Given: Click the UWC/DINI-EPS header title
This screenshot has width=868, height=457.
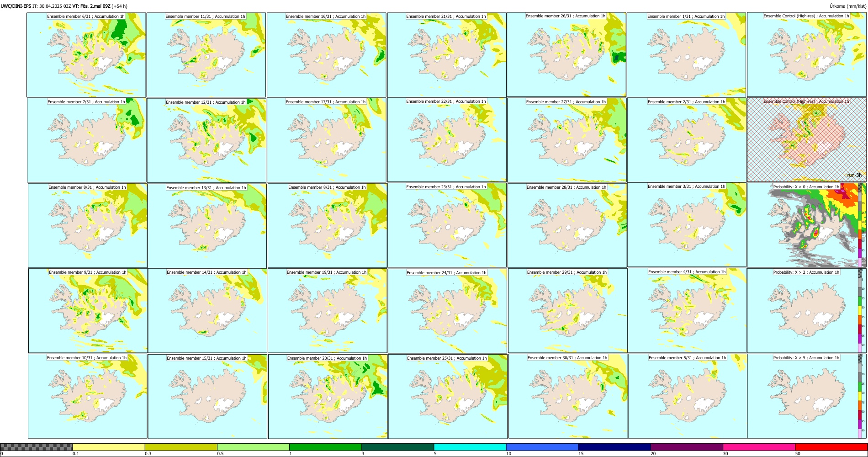Looking at the screenshot, I should coord(16,6).
